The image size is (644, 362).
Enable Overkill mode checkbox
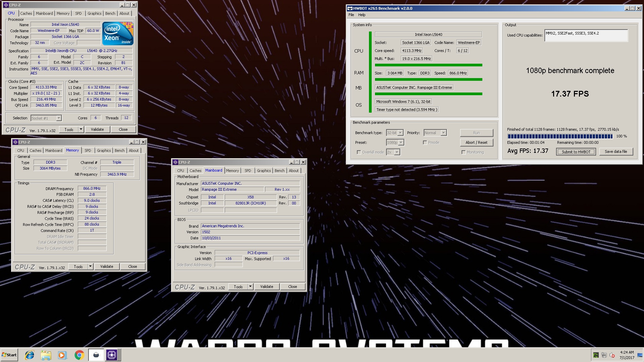359,152
